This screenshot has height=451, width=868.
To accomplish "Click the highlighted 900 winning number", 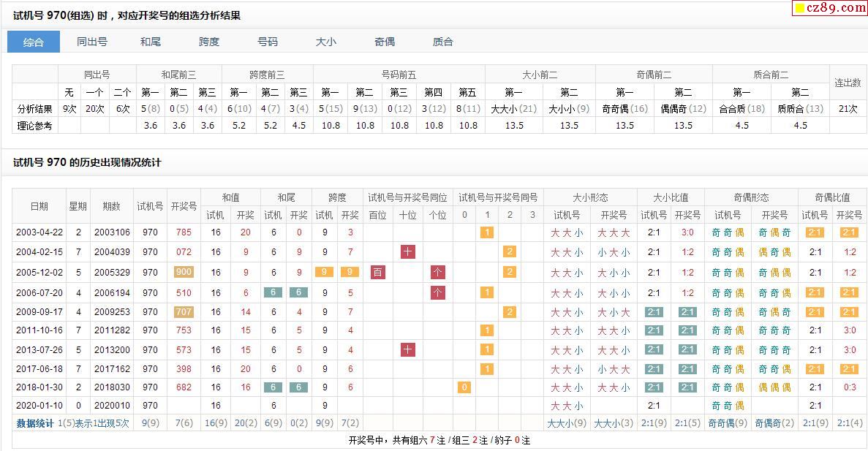I will (184, 273).
